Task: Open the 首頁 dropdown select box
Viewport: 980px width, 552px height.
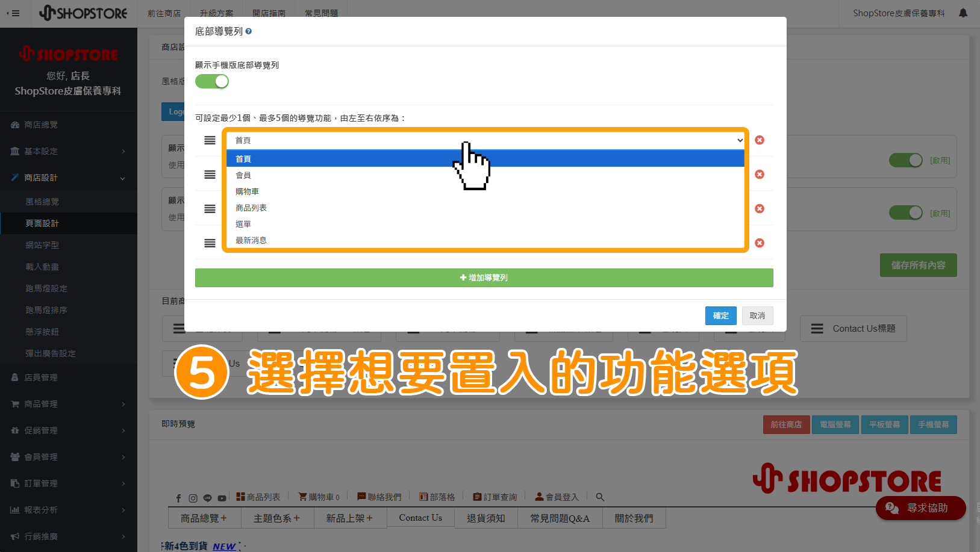Action: pos(486,140)
